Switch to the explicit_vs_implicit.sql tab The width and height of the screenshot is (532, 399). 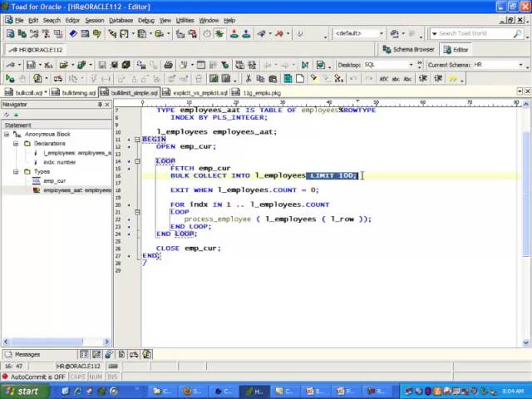pyautogui.click(x=195, y=92)
